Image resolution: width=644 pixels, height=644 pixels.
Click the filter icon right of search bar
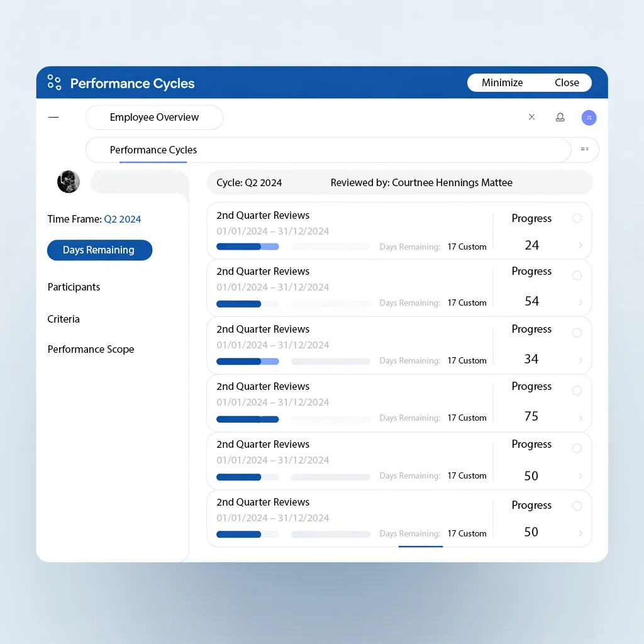click(x=585, y=150)
